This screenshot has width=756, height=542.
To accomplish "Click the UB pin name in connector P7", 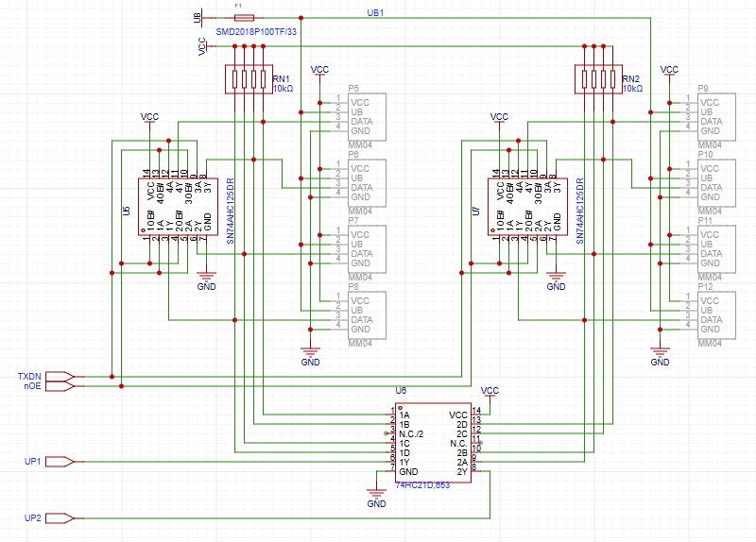I will point(357,245).
